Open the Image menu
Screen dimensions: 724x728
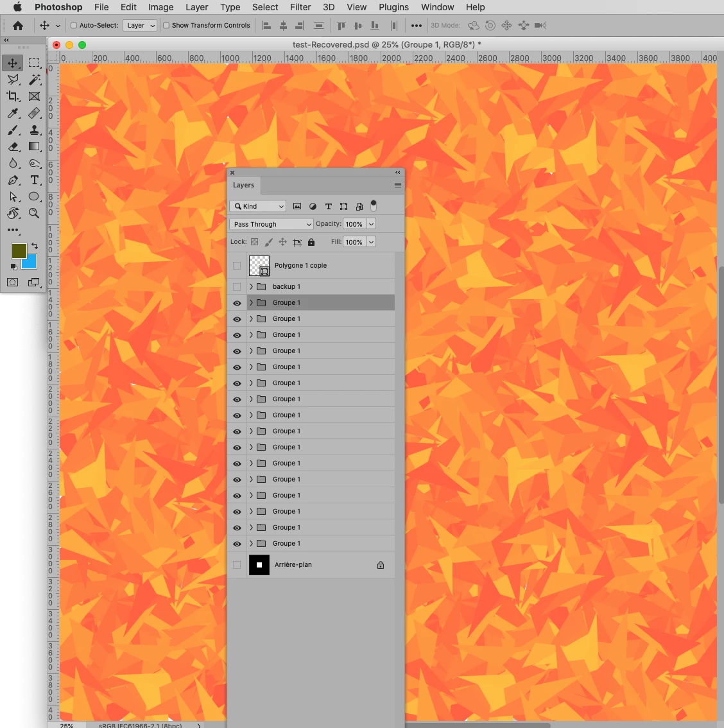click(x=160, y=7)
